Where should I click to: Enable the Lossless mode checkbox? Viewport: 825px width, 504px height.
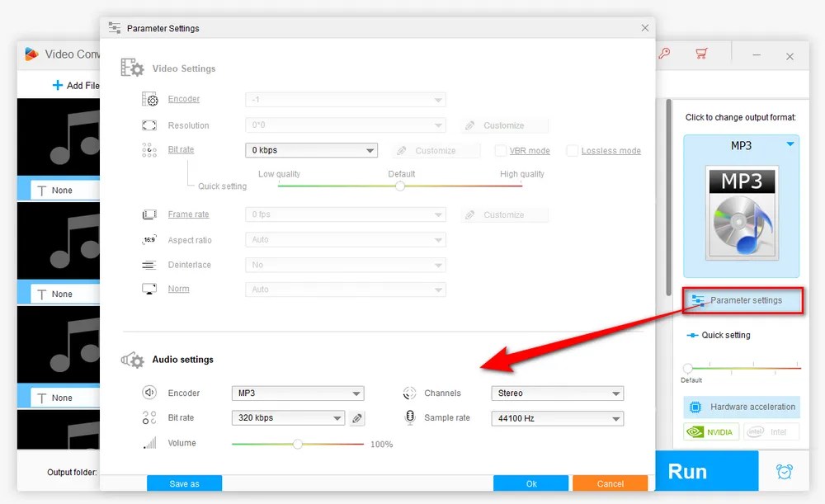click(x=572, y=150)
